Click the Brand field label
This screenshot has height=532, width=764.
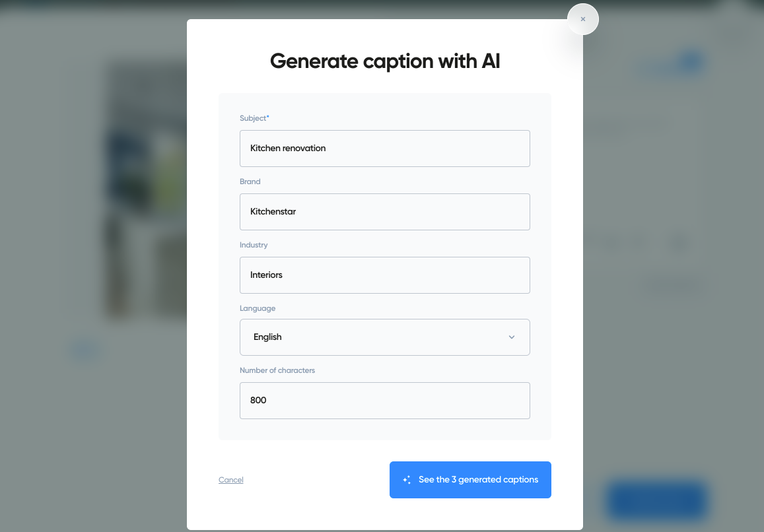250,182
